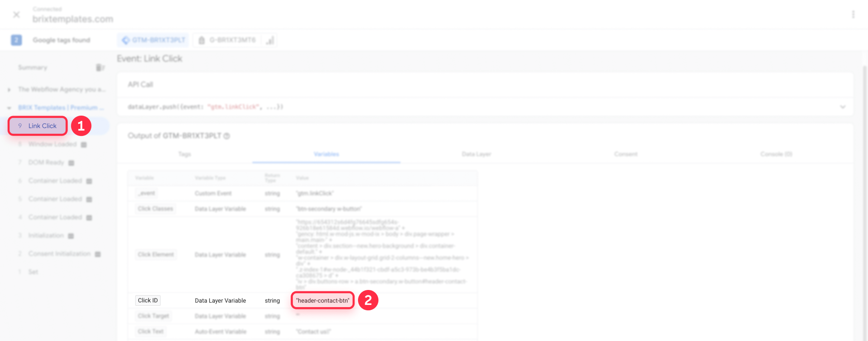Select the DOM Ready event
868x341 pixels.
tap(46, 162)
